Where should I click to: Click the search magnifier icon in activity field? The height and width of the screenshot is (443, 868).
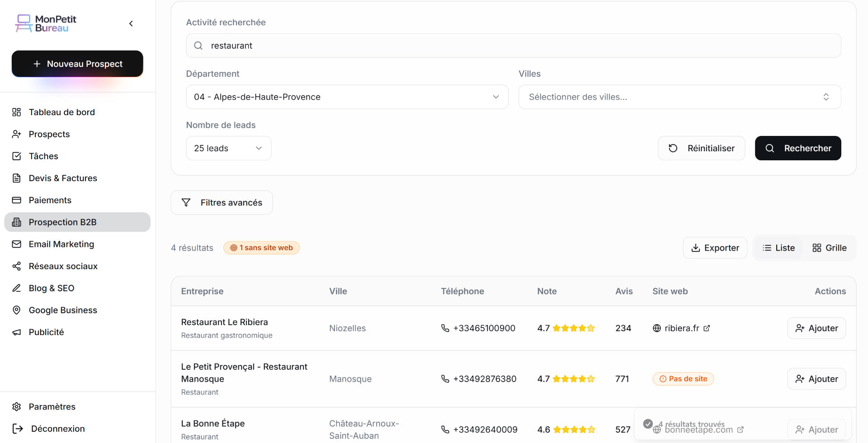[198, 46]
